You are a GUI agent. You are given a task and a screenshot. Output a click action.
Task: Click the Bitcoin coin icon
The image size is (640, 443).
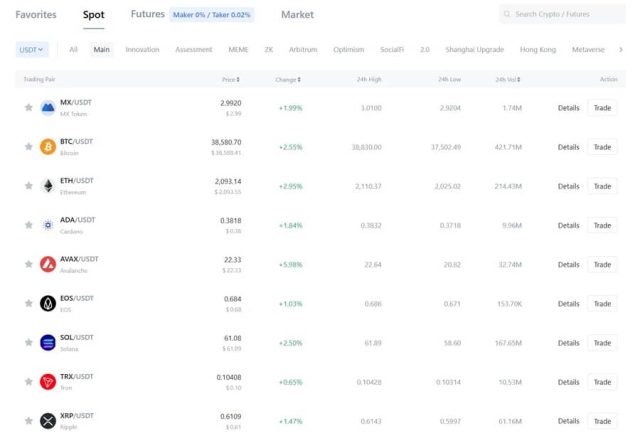coord(47,147)
